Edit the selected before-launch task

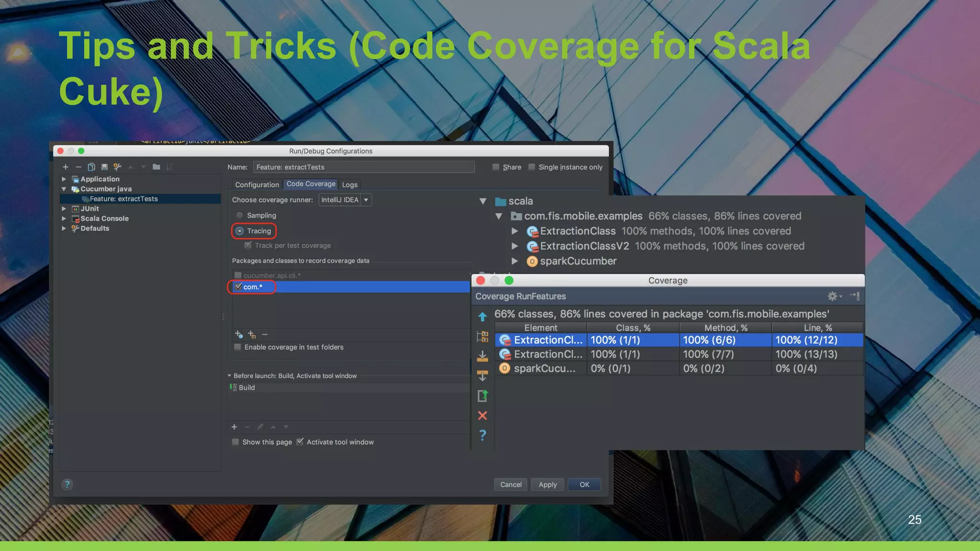pos(260,427)
